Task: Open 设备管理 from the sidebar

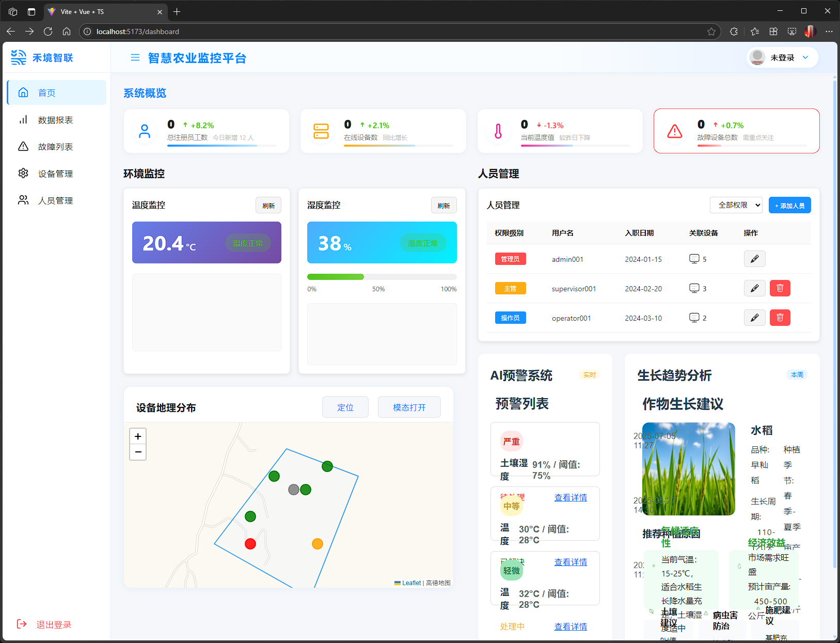Action: pyautogui.click(x=56, y=174)
